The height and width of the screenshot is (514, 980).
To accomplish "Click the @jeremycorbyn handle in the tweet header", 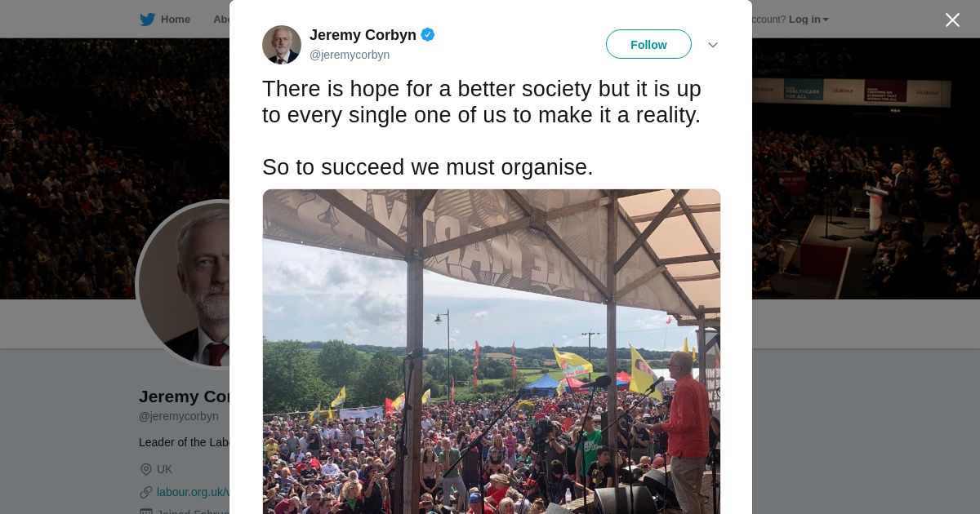I will coord(350,55).
